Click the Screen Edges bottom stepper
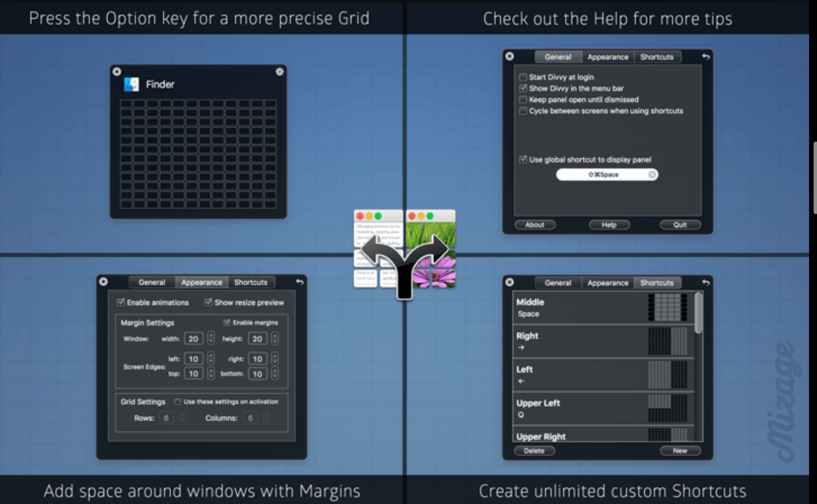Viewport: 817px width, 504px height. click(275, 374)
